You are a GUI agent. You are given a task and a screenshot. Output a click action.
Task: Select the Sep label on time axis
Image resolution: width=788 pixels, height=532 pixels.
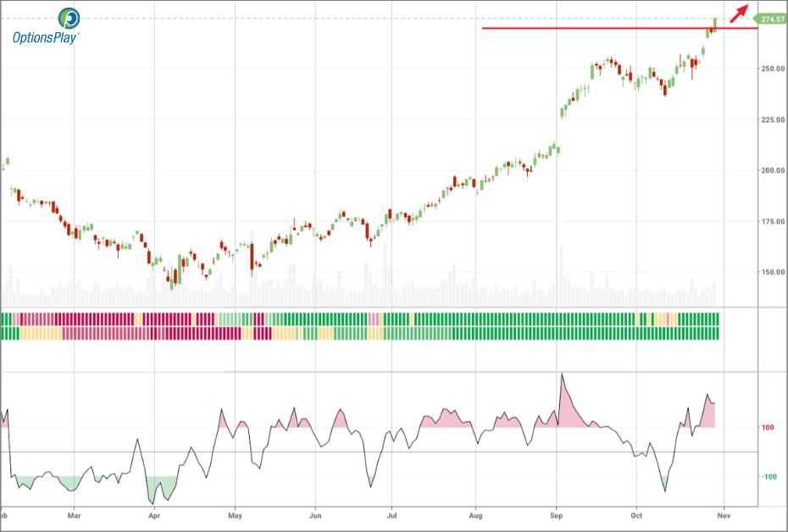(557, 514)
